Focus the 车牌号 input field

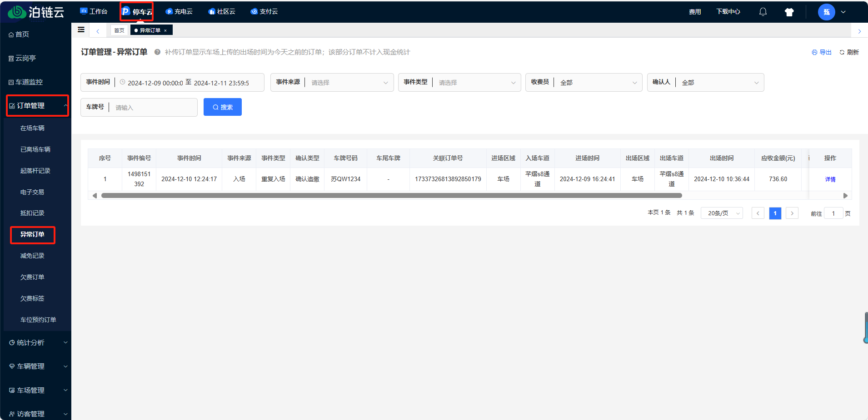(139, 107)
